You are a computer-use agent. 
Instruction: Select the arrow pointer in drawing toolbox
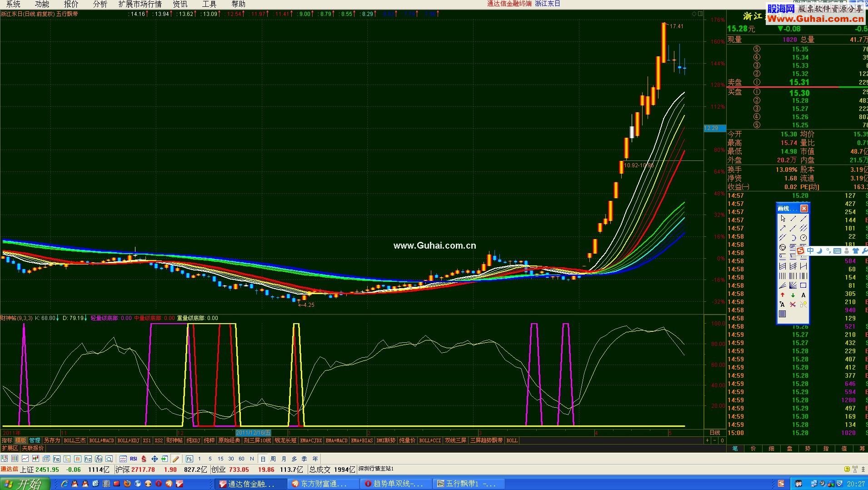(783, 219)
